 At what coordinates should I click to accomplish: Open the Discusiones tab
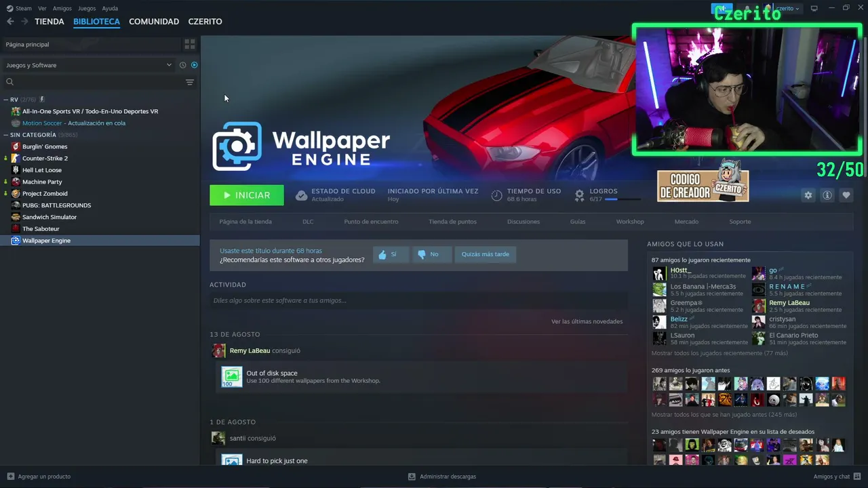click(524, 222)
